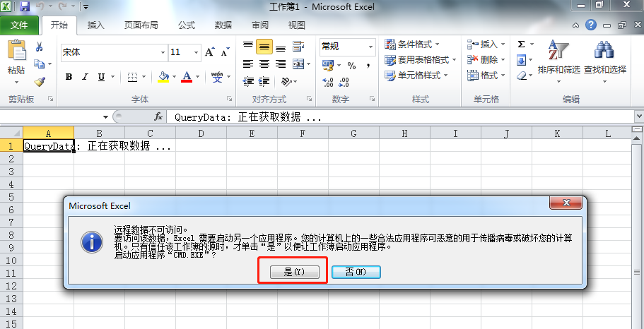Toggle bold formatting
Image resolution: width=644 pixels, height=329 pixels.
pos(69,77)
